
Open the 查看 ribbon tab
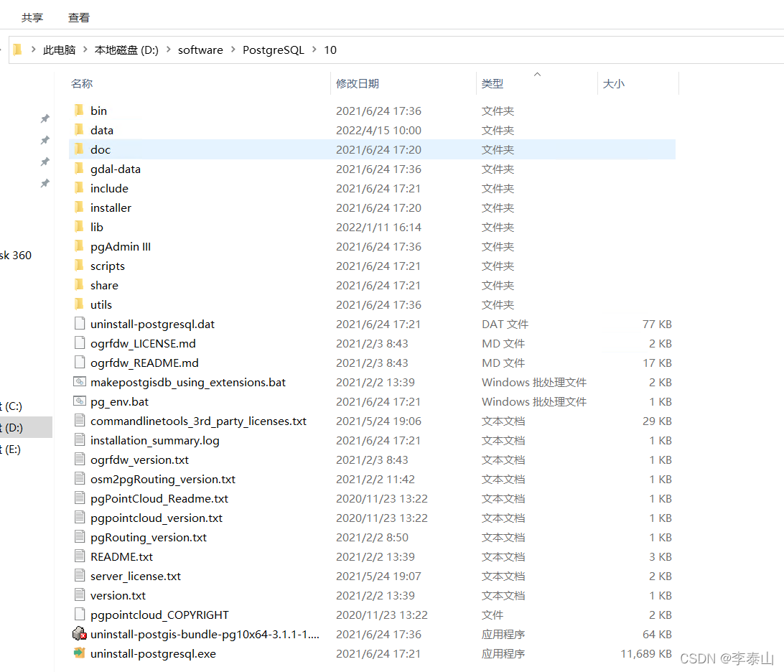click(x=78, y=17)
